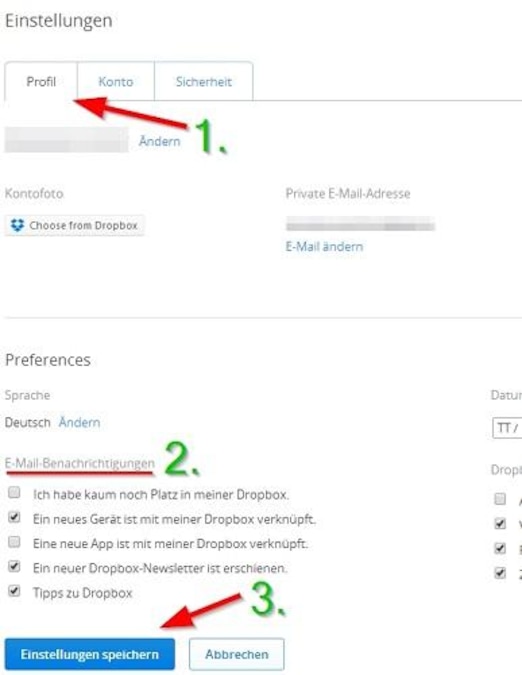Uncheck Dropbox-Newsletter notification checkbox

(x=14, y=566)
